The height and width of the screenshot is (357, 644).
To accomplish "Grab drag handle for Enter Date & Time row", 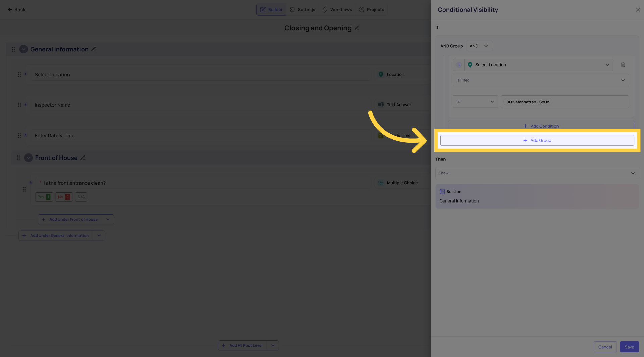I will tap(19, 136).
